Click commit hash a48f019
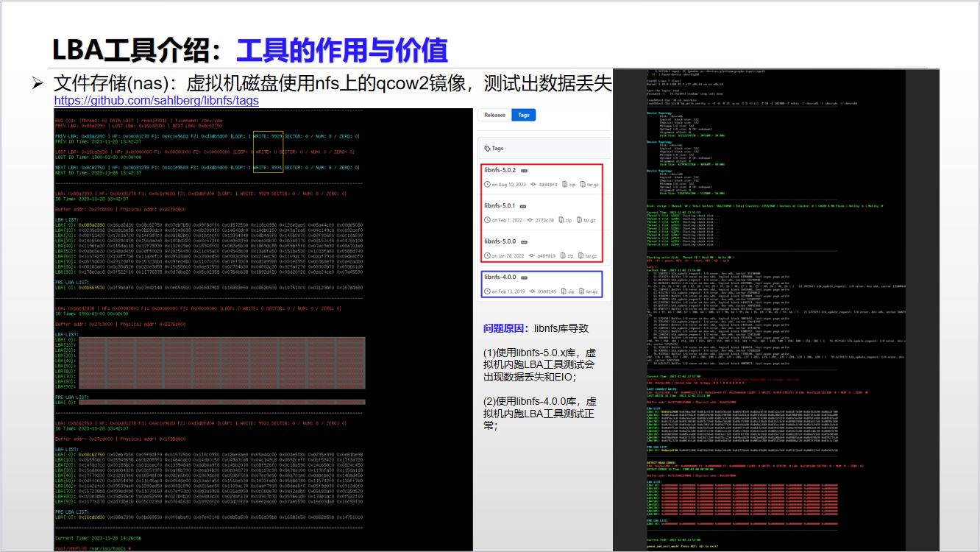The height and width of the screenshot is (552, 980). pos(547,255)
